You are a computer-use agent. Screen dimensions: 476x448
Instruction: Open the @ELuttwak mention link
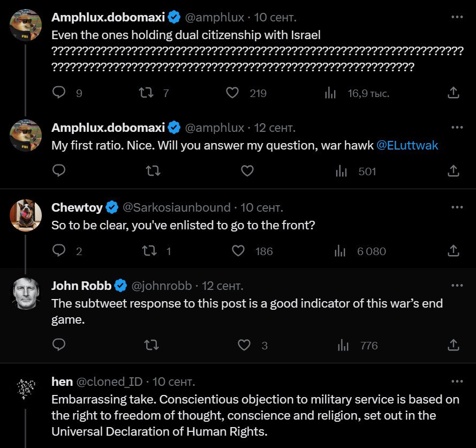point(407,145)
